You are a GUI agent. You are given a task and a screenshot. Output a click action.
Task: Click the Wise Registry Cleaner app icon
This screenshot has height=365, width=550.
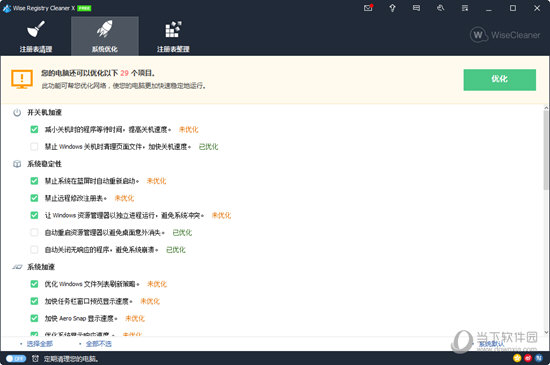(x=7, y=8)
